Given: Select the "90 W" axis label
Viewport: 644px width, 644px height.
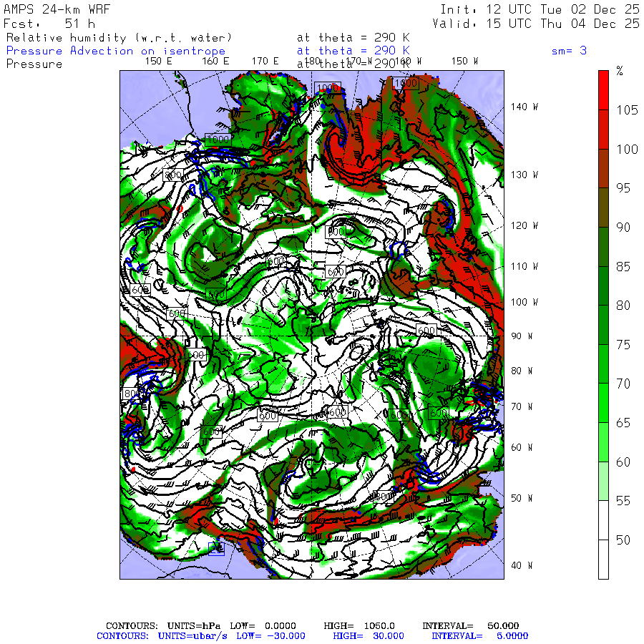Looking at the screenshot, I should point(522,336).
